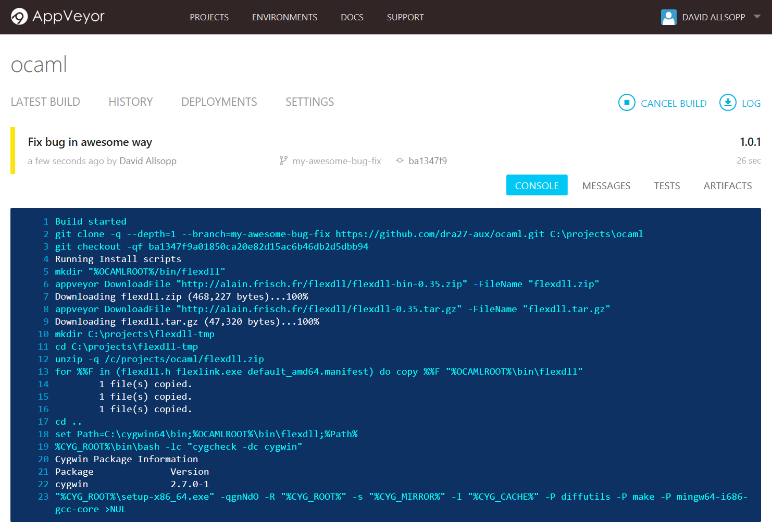Switch to the Settings tab
This screenshot has height=532, width=772.
tap(309, 102)
